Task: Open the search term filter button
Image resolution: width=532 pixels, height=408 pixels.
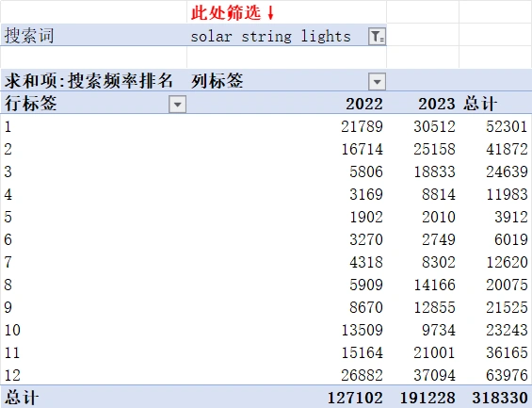Action: (377, 37)
